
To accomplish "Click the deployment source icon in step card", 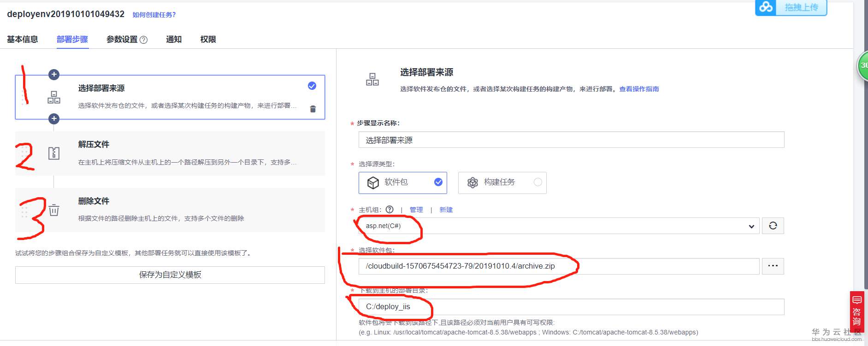I will pos(54,97).
